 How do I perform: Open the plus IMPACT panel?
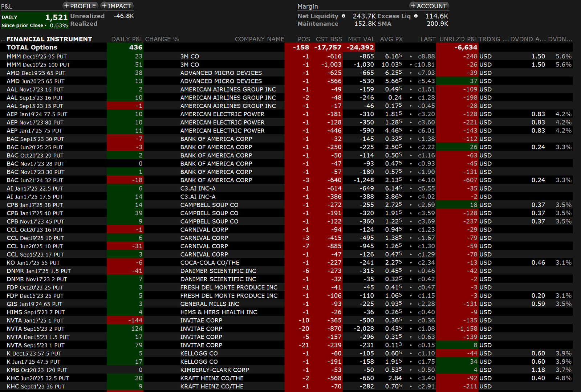(117, 6)
